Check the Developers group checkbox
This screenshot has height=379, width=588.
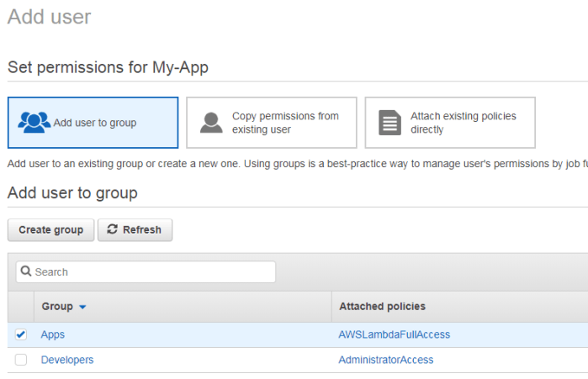tap(21, 360)
